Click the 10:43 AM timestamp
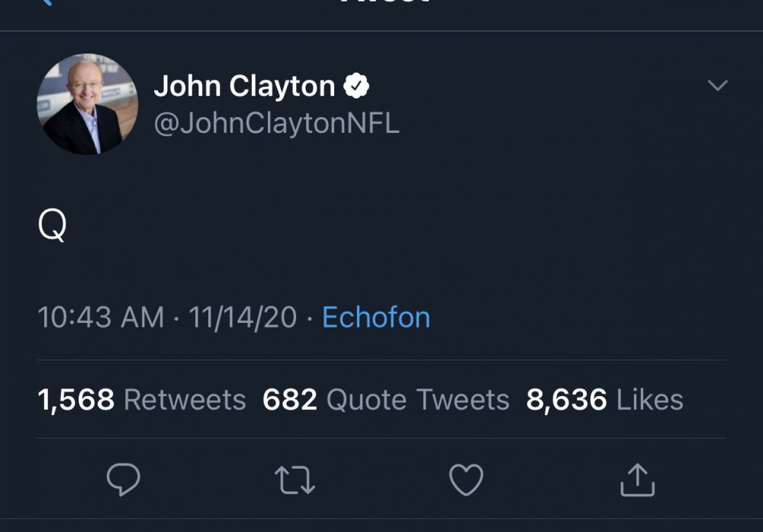The width and height of the screenshot is (763, 532). point(101,318)
